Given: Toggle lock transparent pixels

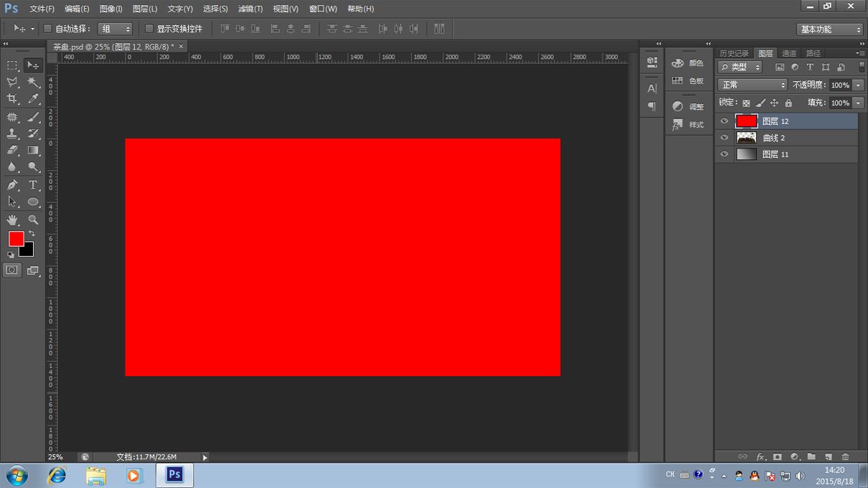Looking at the screenshot, I should click(746, 103).
